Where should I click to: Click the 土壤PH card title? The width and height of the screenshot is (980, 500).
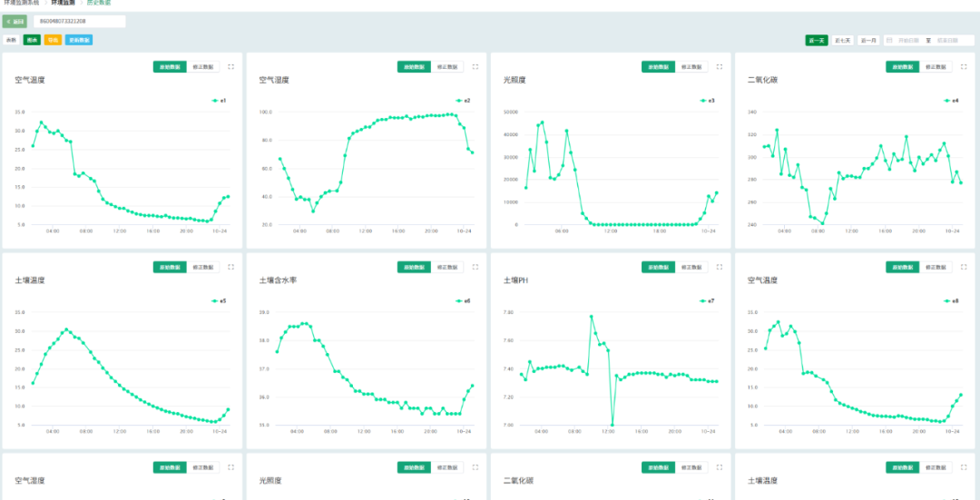point(516,280)
